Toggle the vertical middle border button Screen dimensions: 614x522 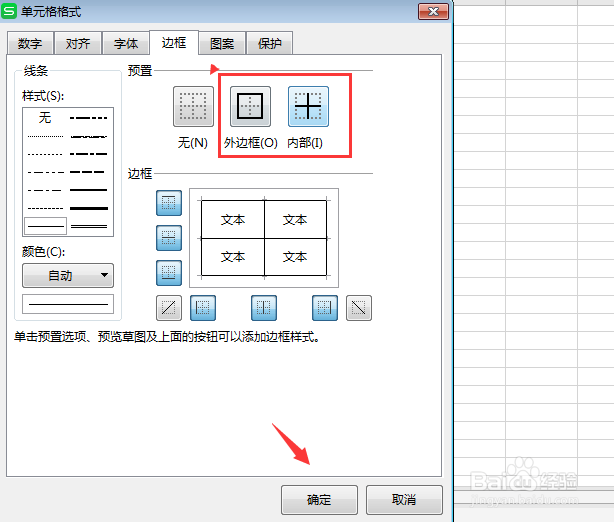[x=264, y=308]
